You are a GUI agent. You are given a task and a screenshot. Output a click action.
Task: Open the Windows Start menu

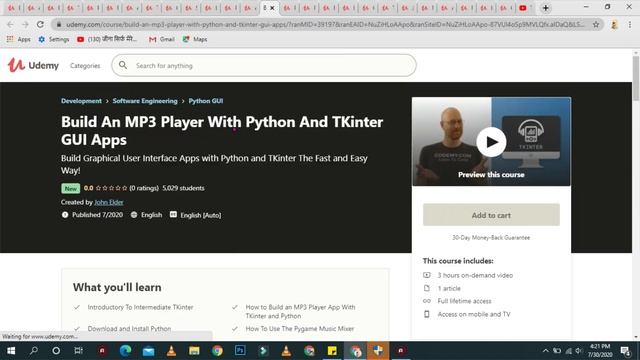click(11, 351)
